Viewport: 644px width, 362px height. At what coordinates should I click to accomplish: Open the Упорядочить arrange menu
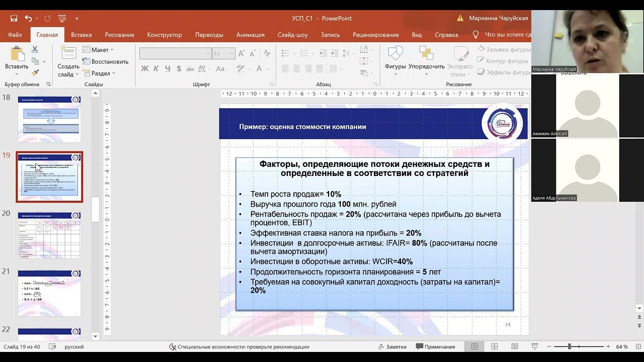coord(427,60)
